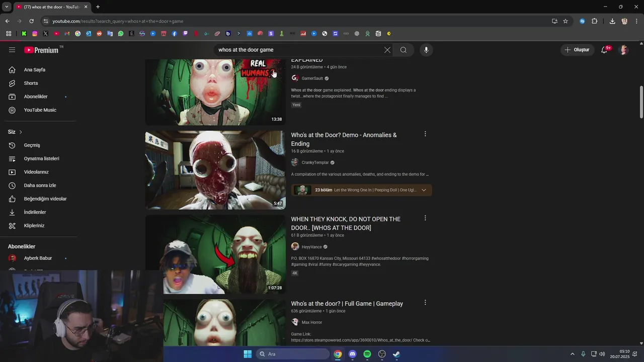Open more options for WHEN THEY KNOCK video
Image resolution: width=644 pixels, height=362 pixels.
[425, 218]
